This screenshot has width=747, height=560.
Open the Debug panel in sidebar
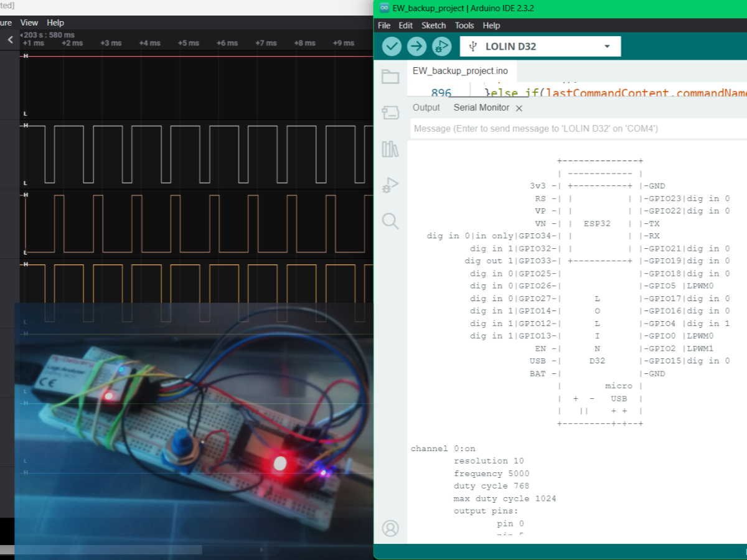pyautogui.click(x=390, y=185)
